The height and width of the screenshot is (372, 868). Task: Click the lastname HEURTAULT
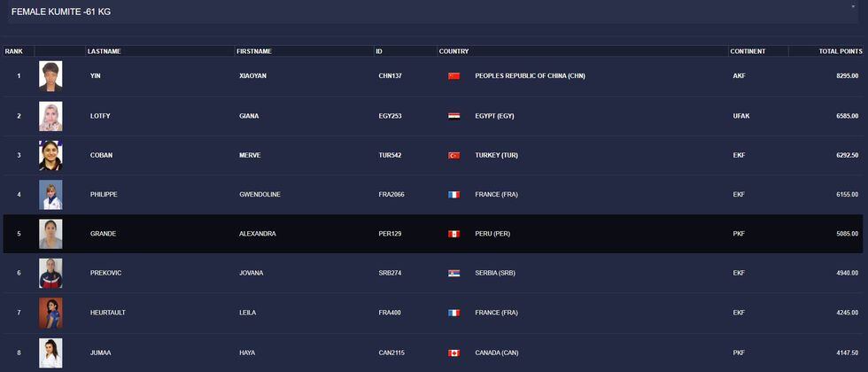pyautogui.click(x=109, y=313)
